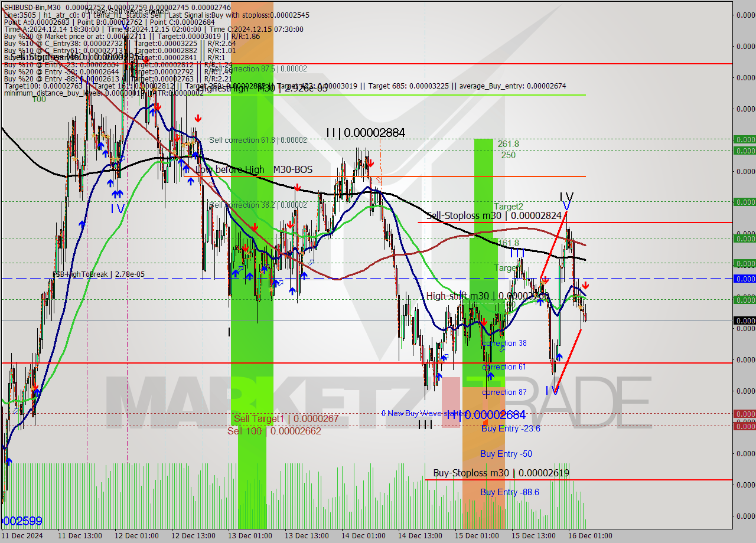Click the 16 Dec 01:00 time label
Viewport: 756px width, 543px height.
tap(590, 536)
